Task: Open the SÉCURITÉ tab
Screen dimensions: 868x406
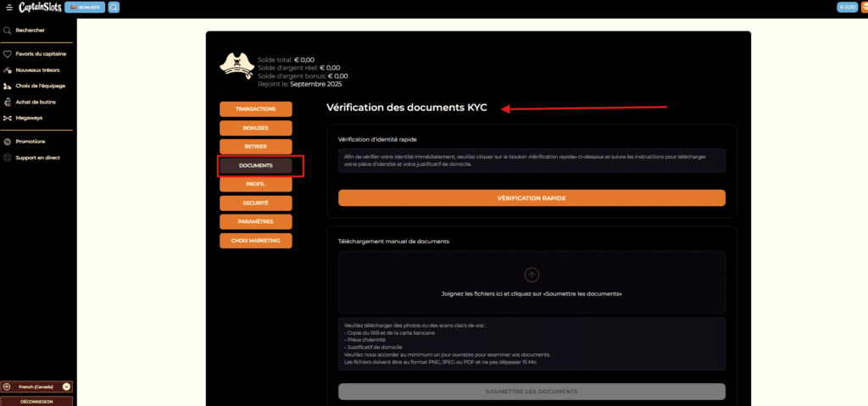Action: tap(256, 203)
